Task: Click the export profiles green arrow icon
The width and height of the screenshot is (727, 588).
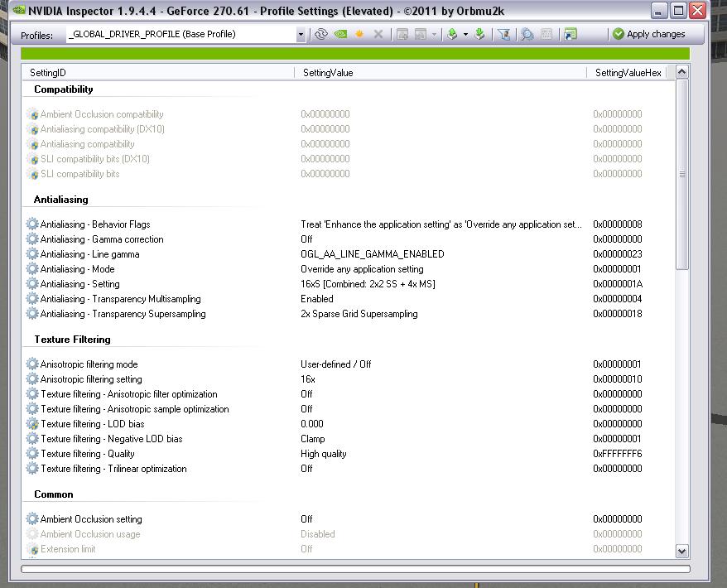Action: [452, 34]
